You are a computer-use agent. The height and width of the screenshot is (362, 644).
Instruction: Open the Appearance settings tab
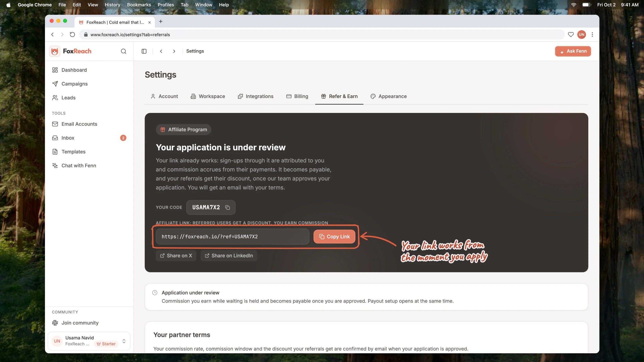[388, 97]
